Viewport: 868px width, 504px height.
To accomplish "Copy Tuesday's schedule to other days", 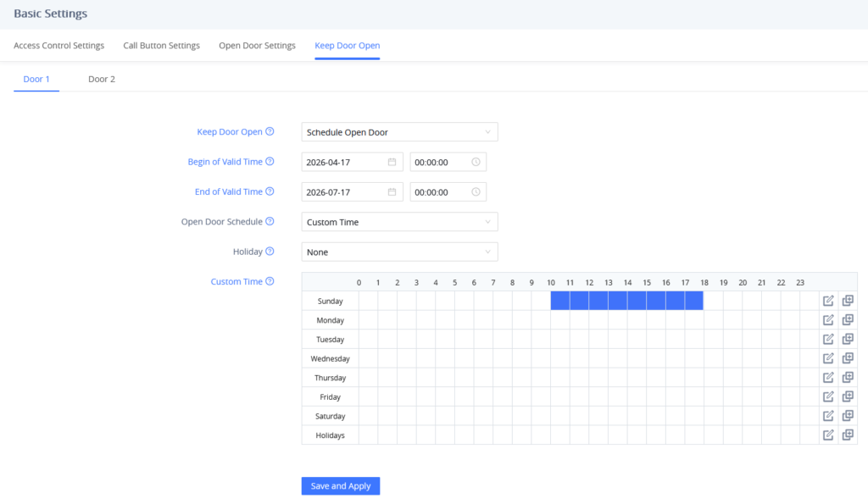I will 848,339.
